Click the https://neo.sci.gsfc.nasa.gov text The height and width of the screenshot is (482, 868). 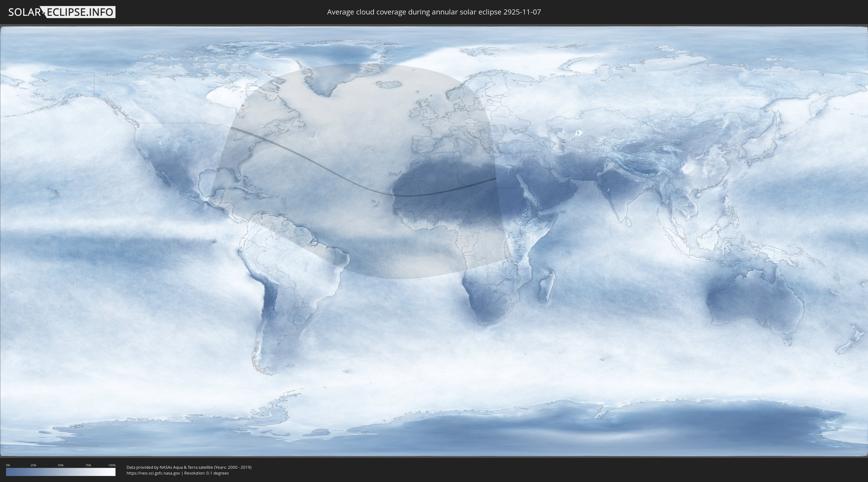pyautogui.click(x=153, y=473)
